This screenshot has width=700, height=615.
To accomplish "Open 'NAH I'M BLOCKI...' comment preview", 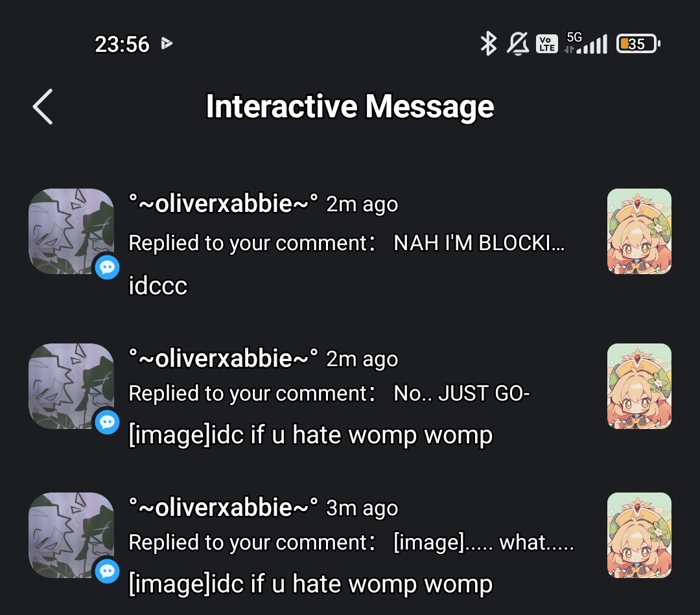I will tap(479, 243).
